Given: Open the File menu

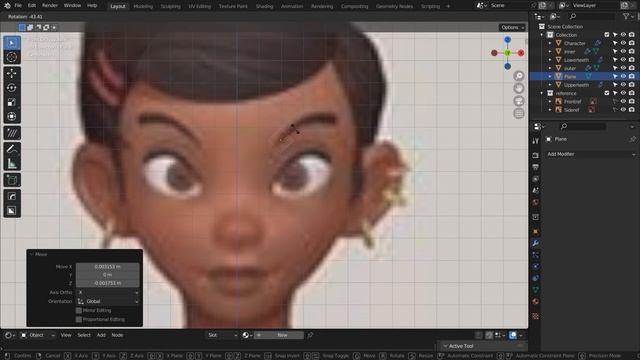Looking at the screenshot, I should [18, 6].
